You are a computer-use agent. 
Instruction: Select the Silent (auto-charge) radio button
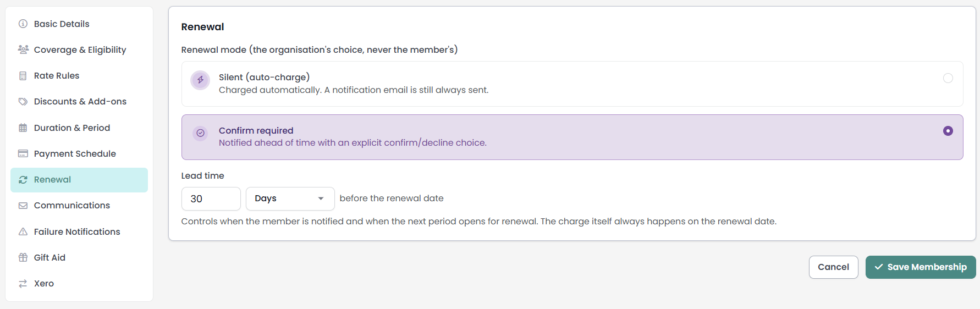click(x=948, y=78)
